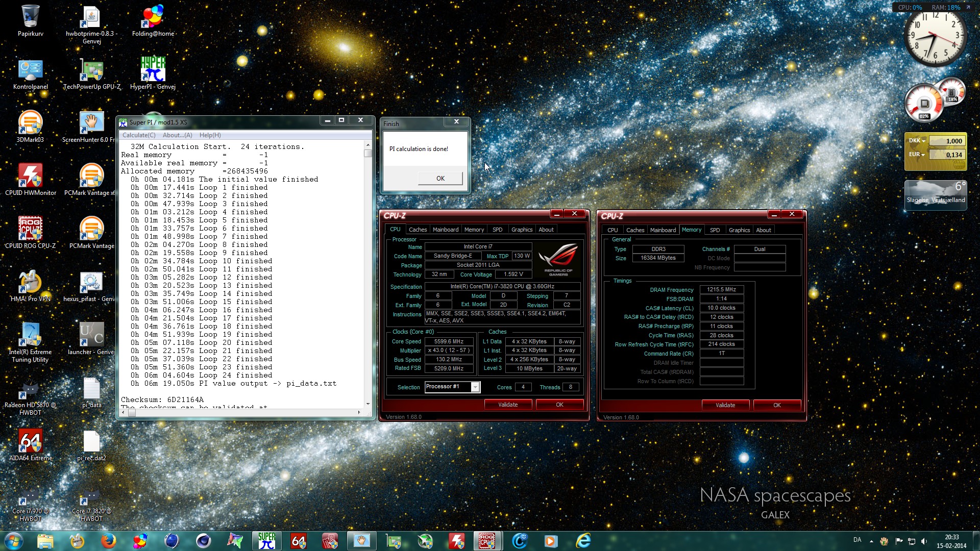Click OK in left CPU-Z window
The height and width of the screenshot is (551, 980).
click(x=559, y=405)
